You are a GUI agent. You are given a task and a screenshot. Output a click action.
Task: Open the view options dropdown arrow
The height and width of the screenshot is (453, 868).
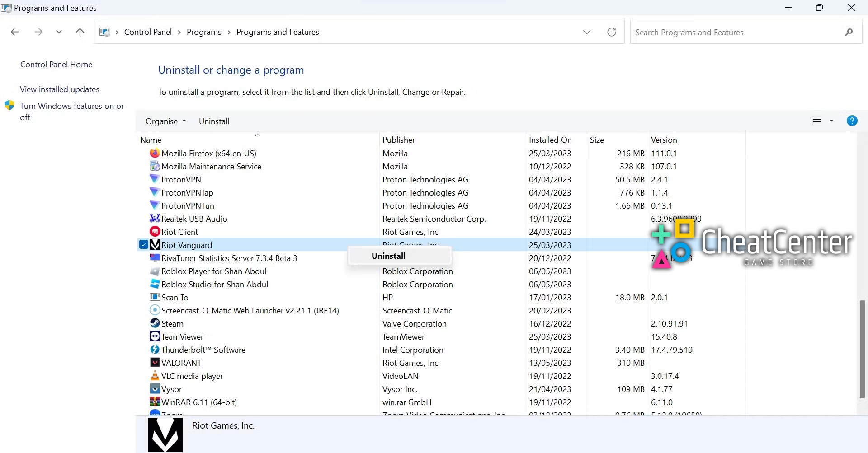(831, 121)
